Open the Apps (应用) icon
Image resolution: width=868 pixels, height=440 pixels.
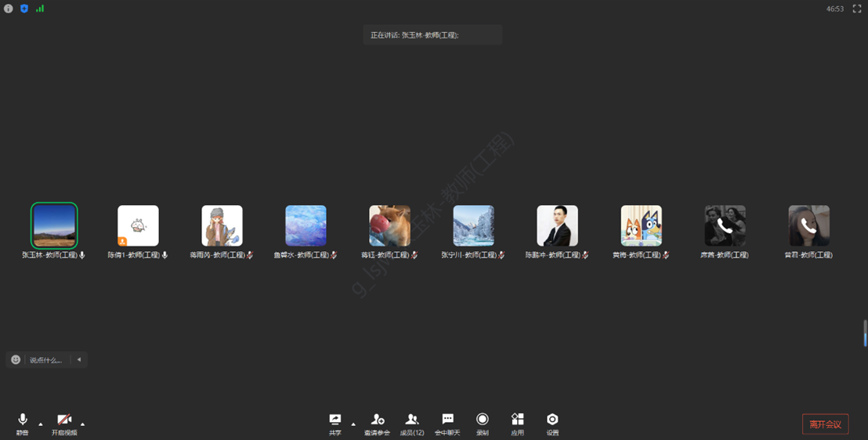pyautogui.click(x=517, y=420)
